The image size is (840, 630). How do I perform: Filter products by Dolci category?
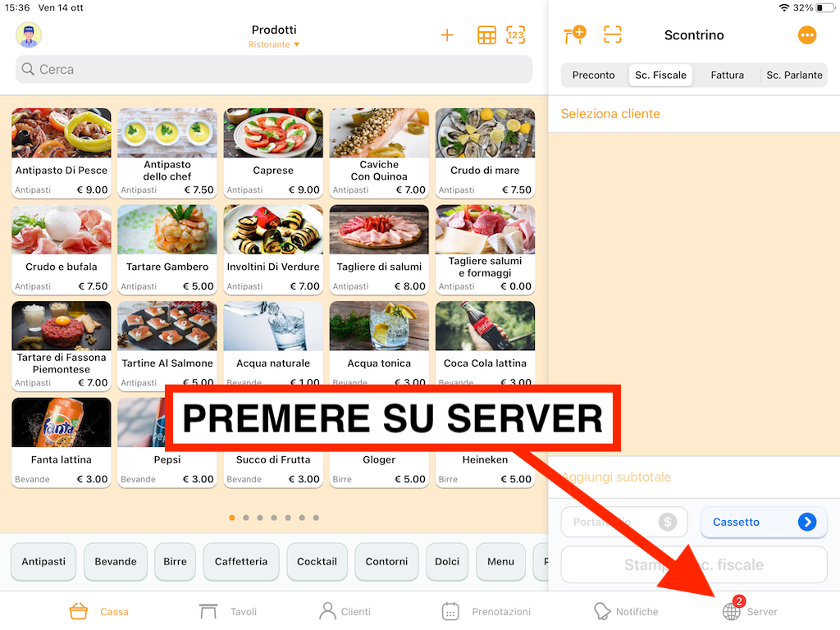(x=447, y=561)
